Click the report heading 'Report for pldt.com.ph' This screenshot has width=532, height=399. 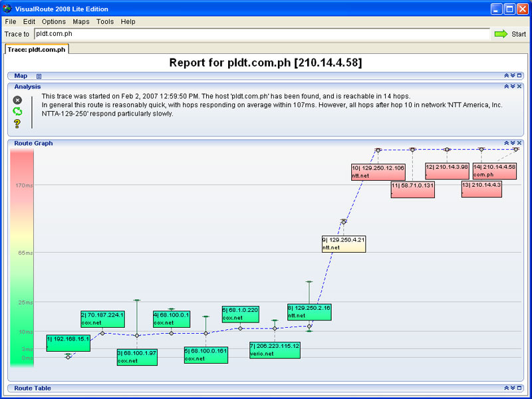pyautogui.click(x=265, y=63)
